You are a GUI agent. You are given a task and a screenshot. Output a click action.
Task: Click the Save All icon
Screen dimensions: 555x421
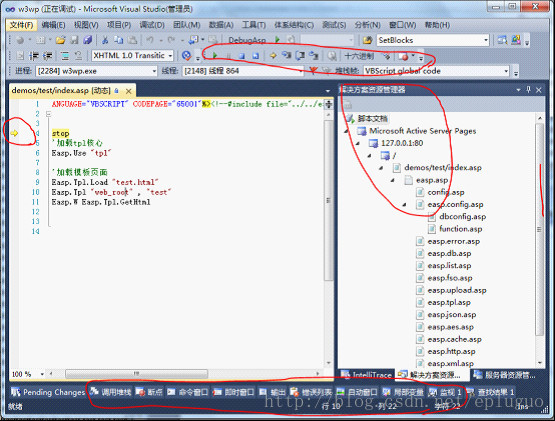click(87, 40)
